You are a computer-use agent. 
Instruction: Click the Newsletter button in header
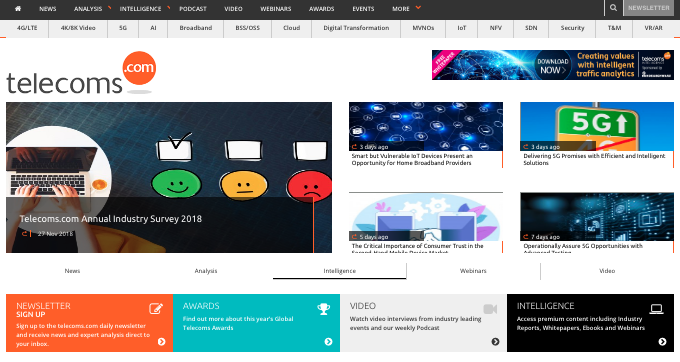point(649,8)
